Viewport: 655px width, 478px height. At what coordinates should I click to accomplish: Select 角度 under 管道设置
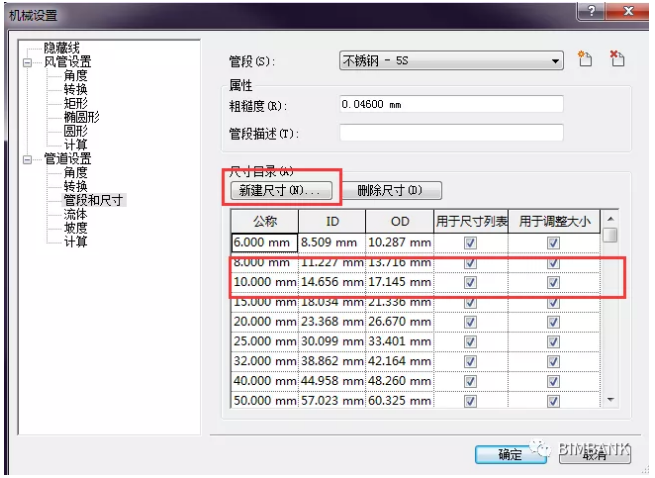76,173
